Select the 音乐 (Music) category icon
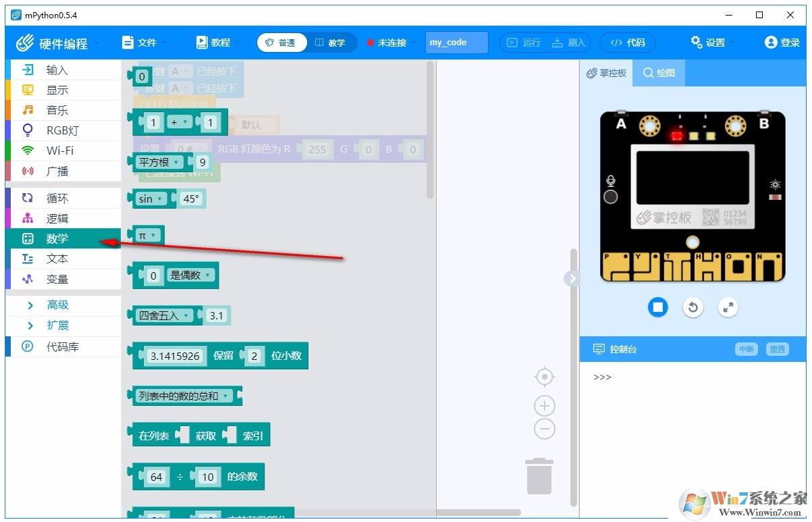The height and width of the screenshot is (522, 812). [x=57, y=109]
